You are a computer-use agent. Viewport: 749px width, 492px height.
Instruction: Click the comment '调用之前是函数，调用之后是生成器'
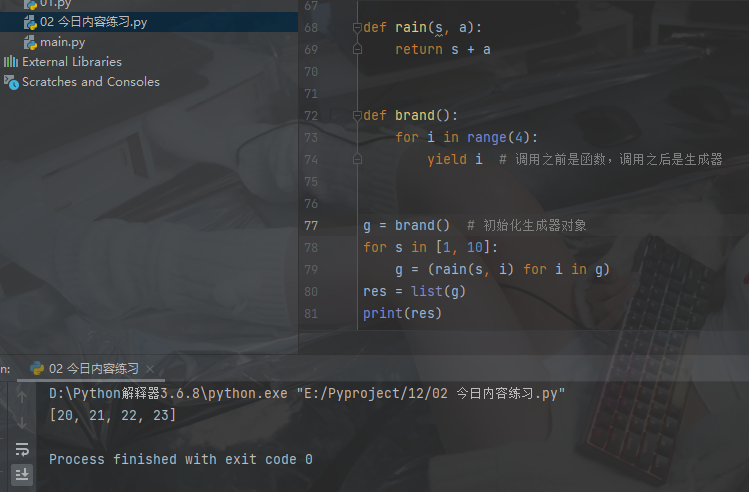(619, 159)
